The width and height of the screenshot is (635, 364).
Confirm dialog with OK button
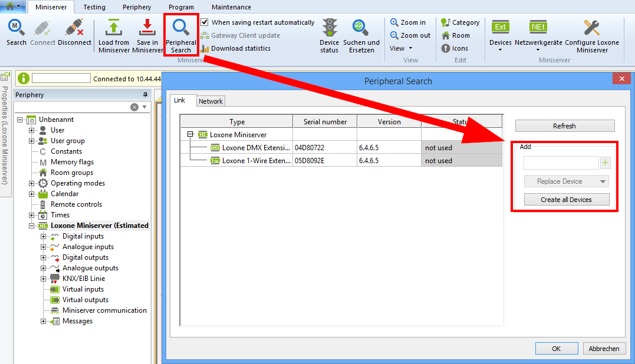[x=557, y=348]
